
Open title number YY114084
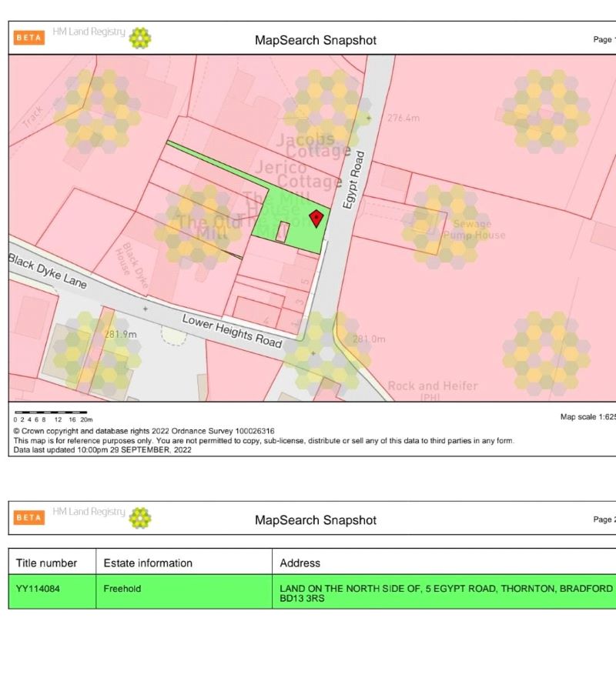point(37,589)
